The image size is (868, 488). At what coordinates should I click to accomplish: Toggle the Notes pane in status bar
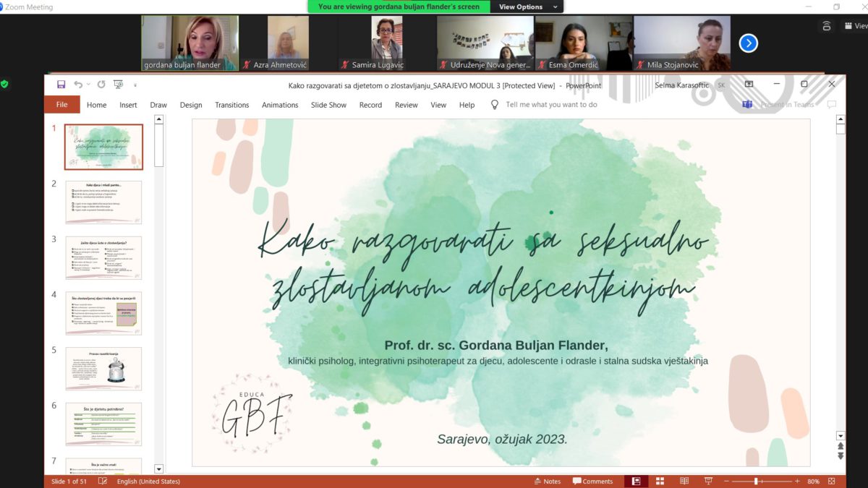pyautogui.click(x=546, y=481)
